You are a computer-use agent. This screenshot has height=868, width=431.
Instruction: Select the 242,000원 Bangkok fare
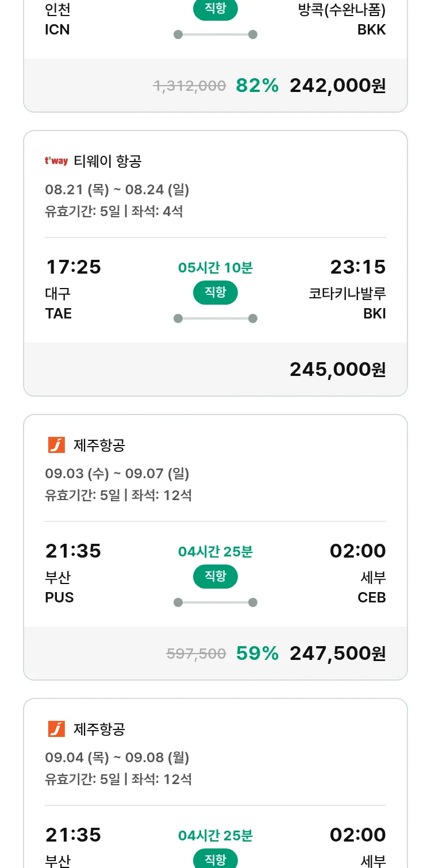(x=337, y=86)
